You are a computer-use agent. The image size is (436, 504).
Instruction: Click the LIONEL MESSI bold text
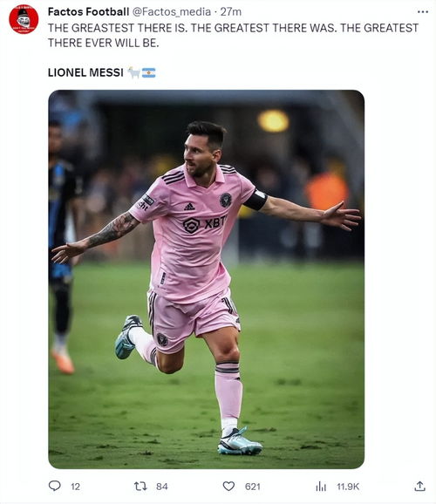(85, 72)
